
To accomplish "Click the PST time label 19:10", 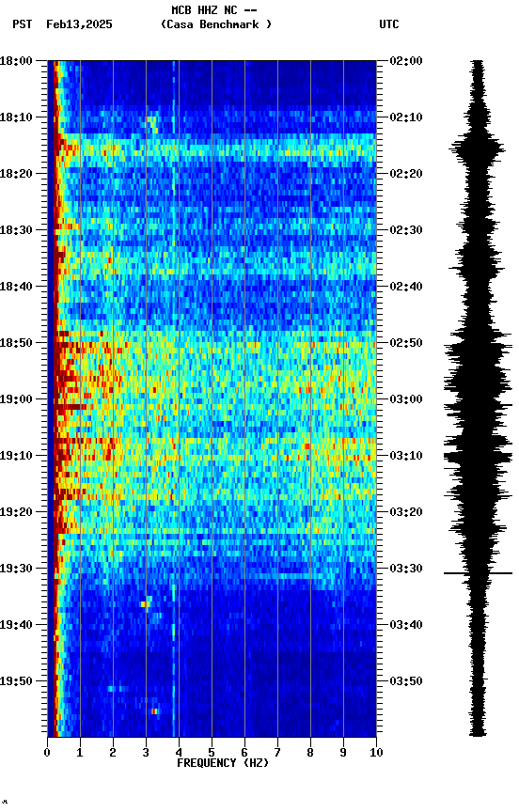I will pos(16,456).
